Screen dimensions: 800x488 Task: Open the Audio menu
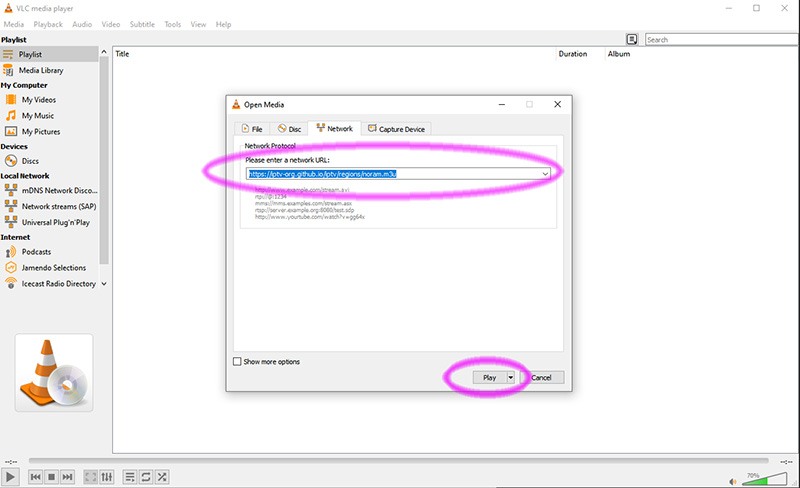[x=82, y=24]
